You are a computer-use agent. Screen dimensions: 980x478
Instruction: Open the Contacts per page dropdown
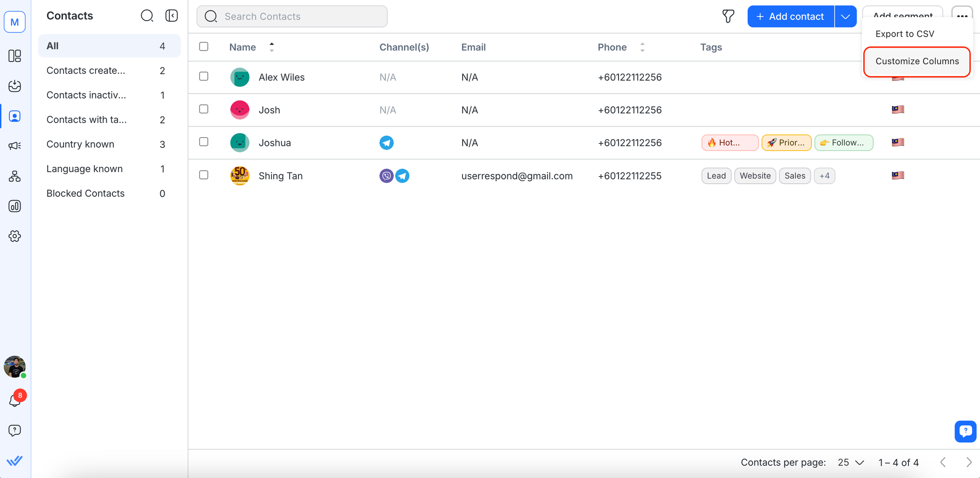pyautogui.click(x=851, y=462)
